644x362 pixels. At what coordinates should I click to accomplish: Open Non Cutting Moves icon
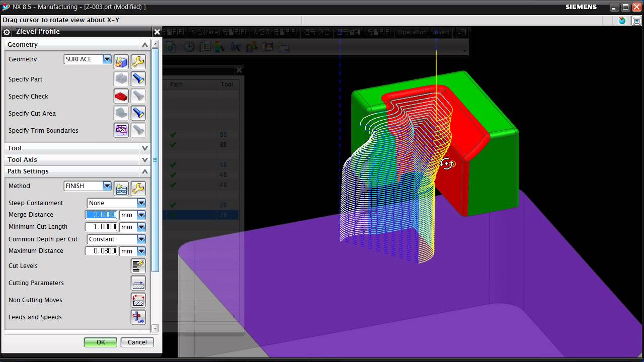click(x=138, y=300)
